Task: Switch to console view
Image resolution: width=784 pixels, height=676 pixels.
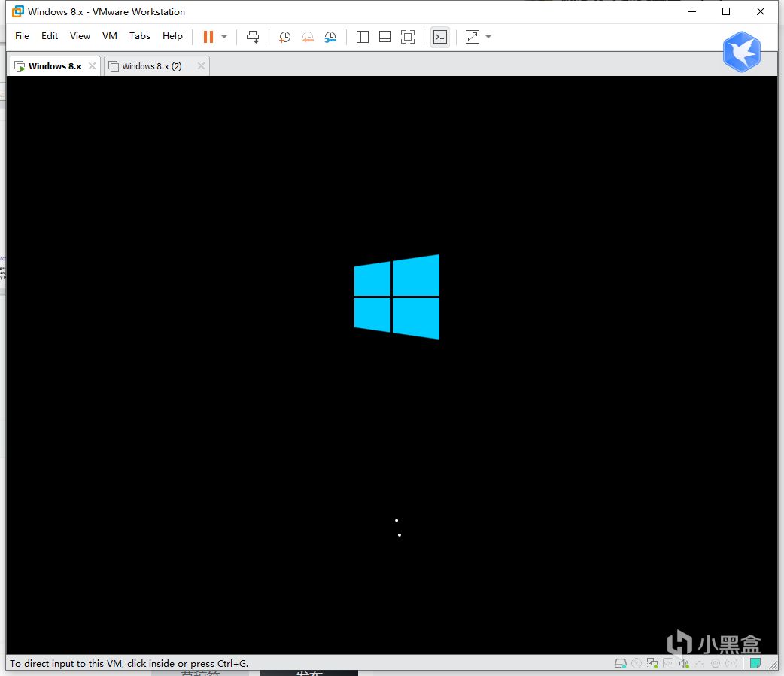Action: tap(440, 37)
